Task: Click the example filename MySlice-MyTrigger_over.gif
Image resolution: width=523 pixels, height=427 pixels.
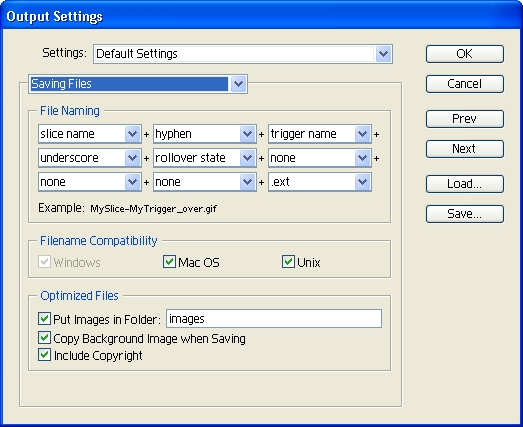Action: [x=153, y=209]
